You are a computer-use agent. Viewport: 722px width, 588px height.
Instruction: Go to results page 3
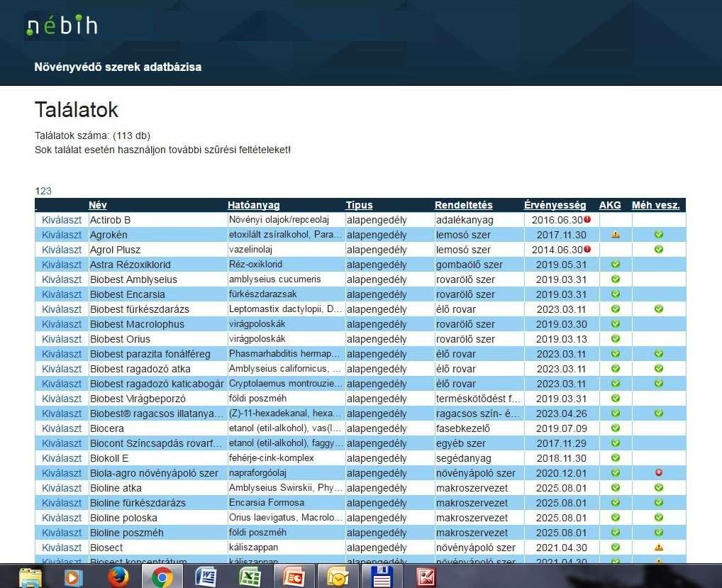49,191
